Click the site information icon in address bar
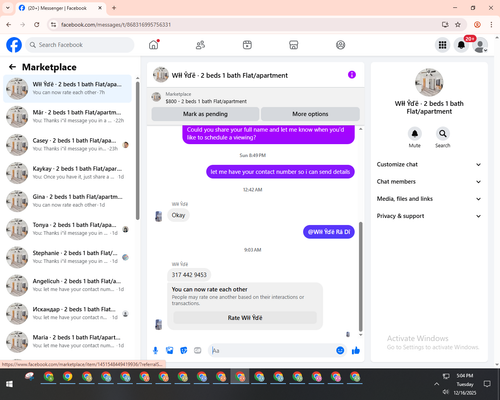500x400 pixels. (53, 25)
